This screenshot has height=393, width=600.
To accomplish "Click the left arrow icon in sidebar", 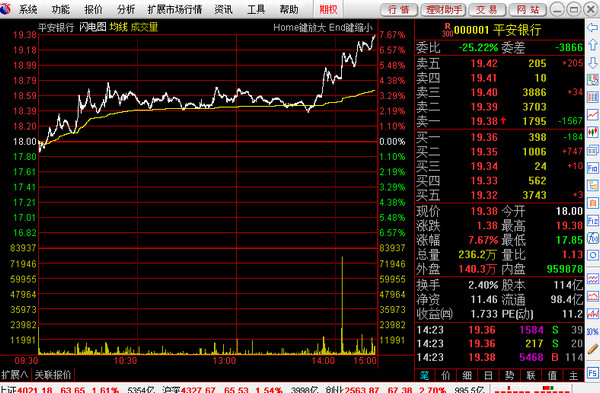I will (x=593, y=28).
